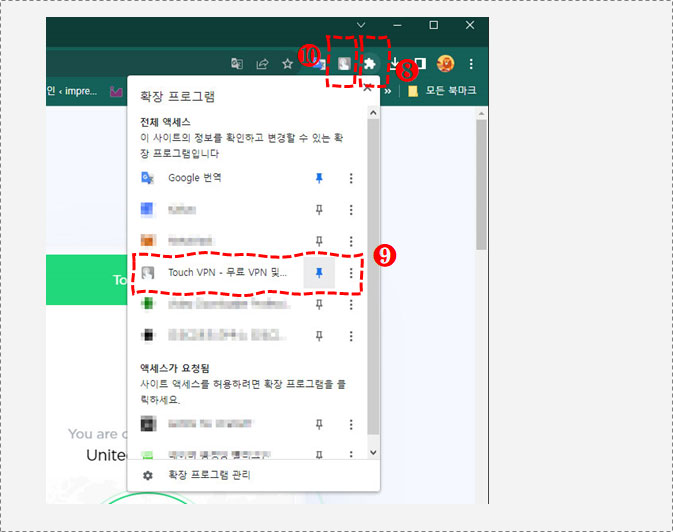Open the impre... bookmark
673x532 pixels.
coord(72,91)
